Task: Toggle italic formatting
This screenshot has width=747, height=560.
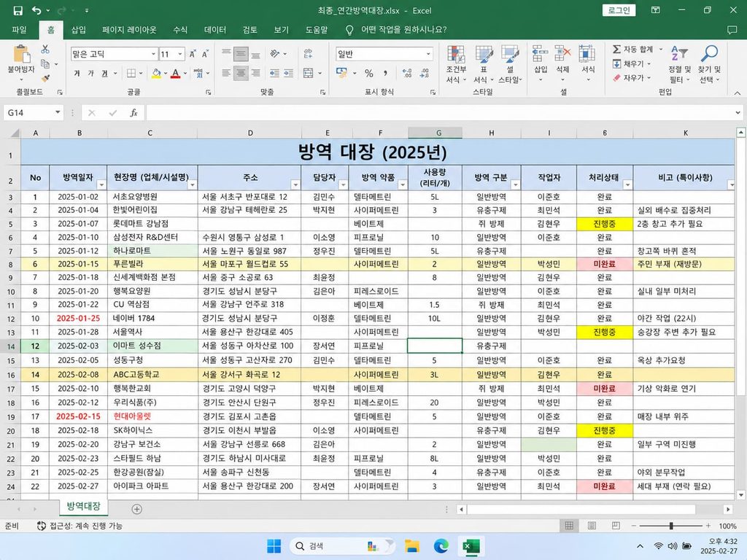Action: tap(90, 74)
